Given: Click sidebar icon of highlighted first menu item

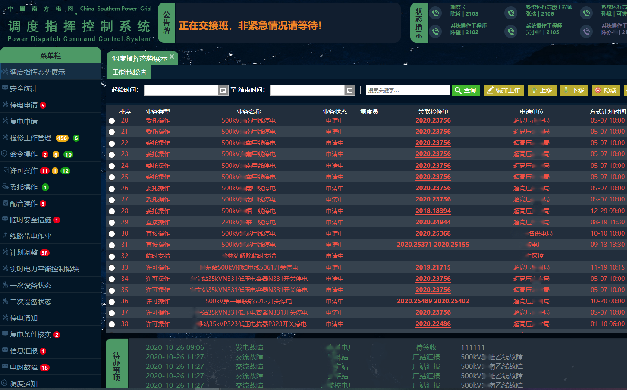Looking at the screenshot, I should [5, 72].
